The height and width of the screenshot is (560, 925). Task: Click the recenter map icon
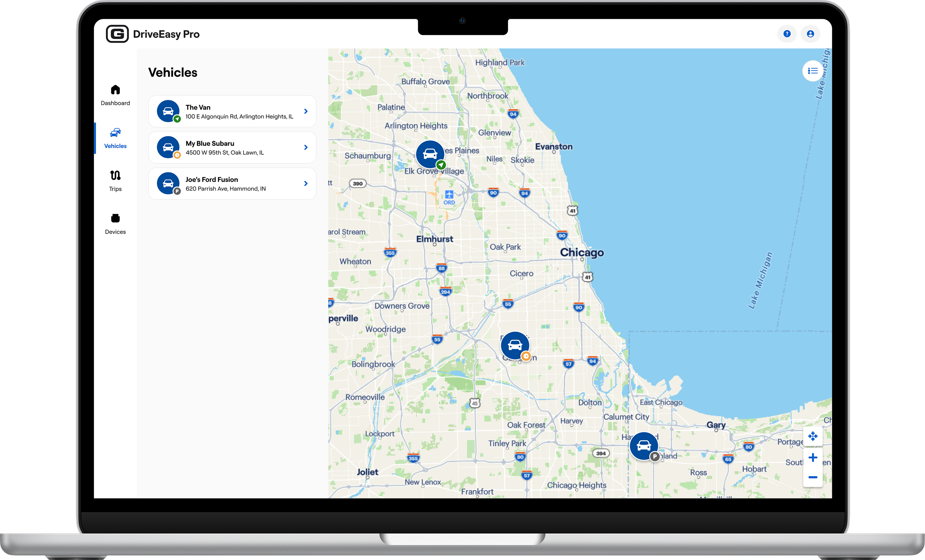pyautogui.click(x=812, y=436)
